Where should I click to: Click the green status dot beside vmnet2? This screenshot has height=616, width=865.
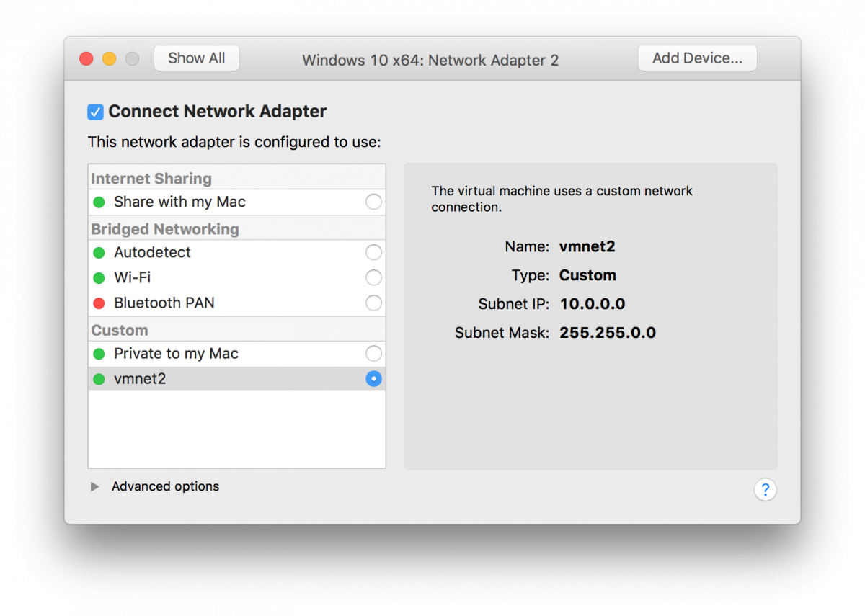point(99,378)
